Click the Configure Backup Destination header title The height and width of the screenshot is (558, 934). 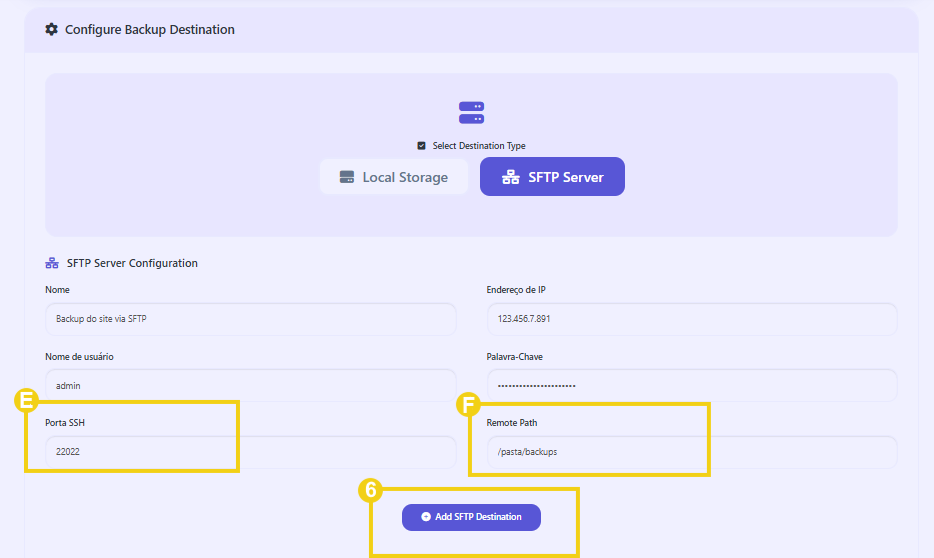[150, 30]
